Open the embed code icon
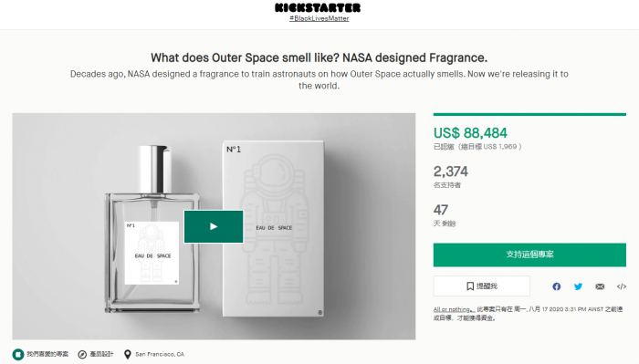Screen dimensions: 639x364 pos(622,286)
